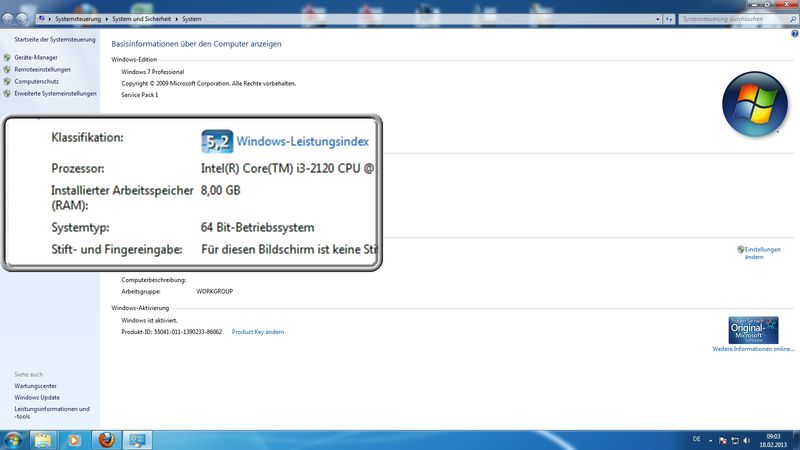Open Leistungsinformationen und -tools link
The height and width of the screenshot is (450, 800).
(x=52, y=413)
